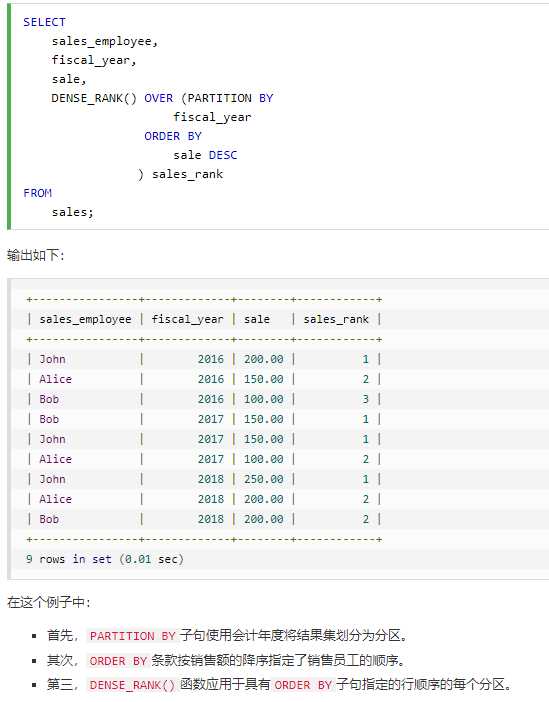Click the FROM keyword in the query

pos(38,193)
